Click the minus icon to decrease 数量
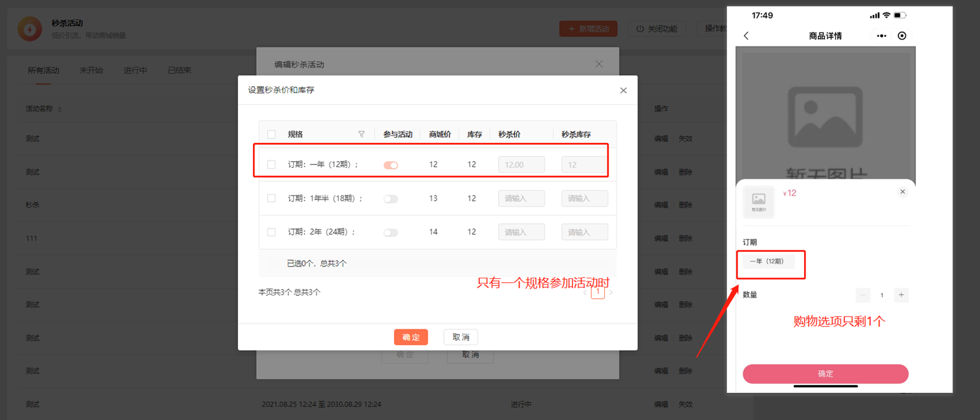The image size is (980, 420). click(862, 295)
